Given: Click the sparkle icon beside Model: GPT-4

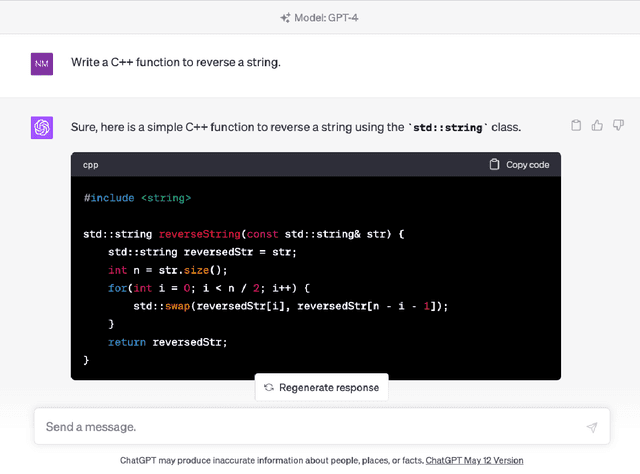Looking at the screenshot, I should (x=285, y=17).
